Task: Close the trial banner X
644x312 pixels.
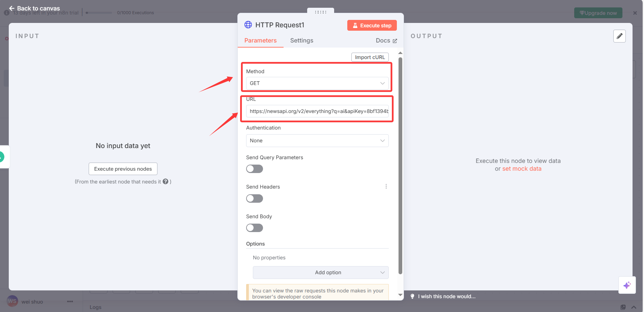Action: pyautogui.click(x=635, y=13)
